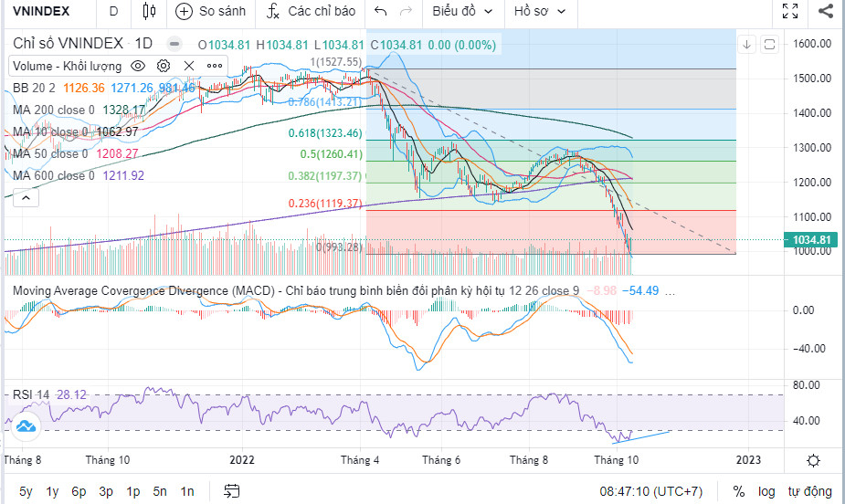Toggle tự động auto scale
The width and height of the screenshot is (845, 504).
[x=809, y=491]
